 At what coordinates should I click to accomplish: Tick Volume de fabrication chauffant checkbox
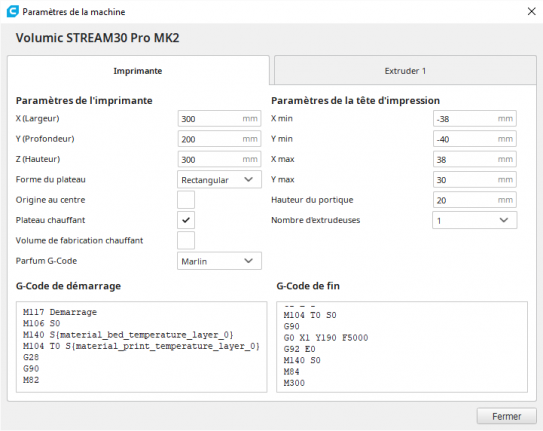186,241
